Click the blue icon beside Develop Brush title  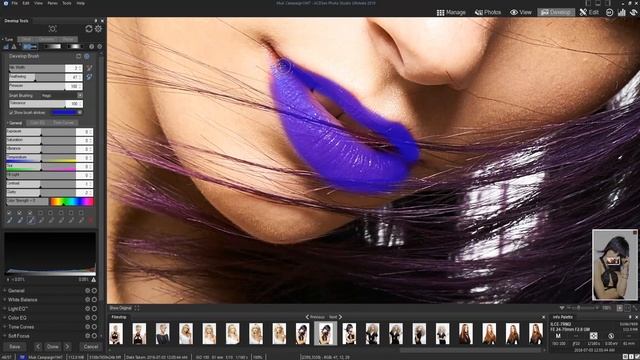pyautogui.click(x=87, y=56)
